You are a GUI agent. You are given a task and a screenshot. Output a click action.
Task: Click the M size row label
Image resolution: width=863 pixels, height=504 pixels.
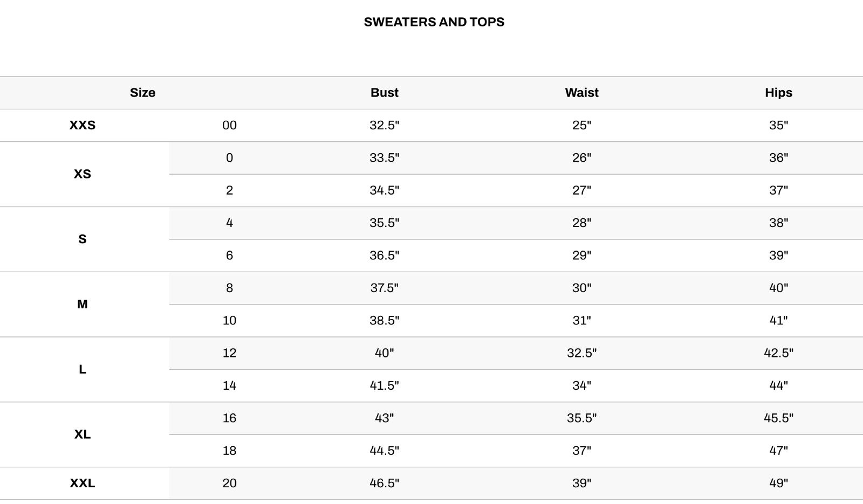pos(83,304)
